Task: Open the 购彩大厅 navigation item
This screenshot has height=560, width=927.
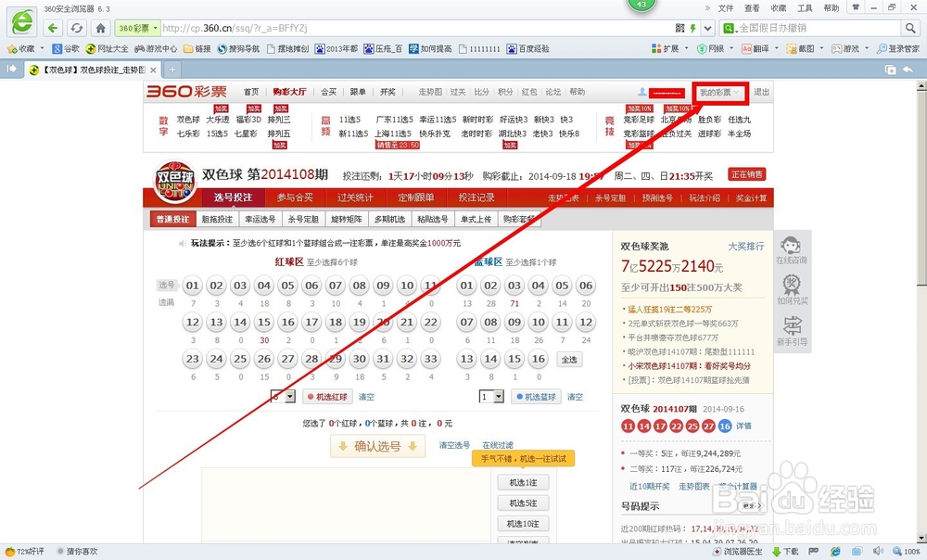Action: point(289,92)
